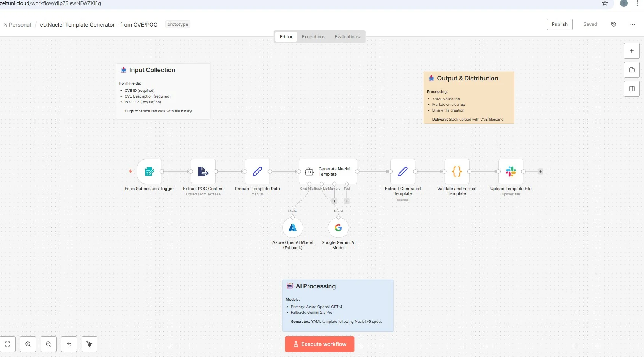Click the Upload Template File Slack node

[510, 171]
